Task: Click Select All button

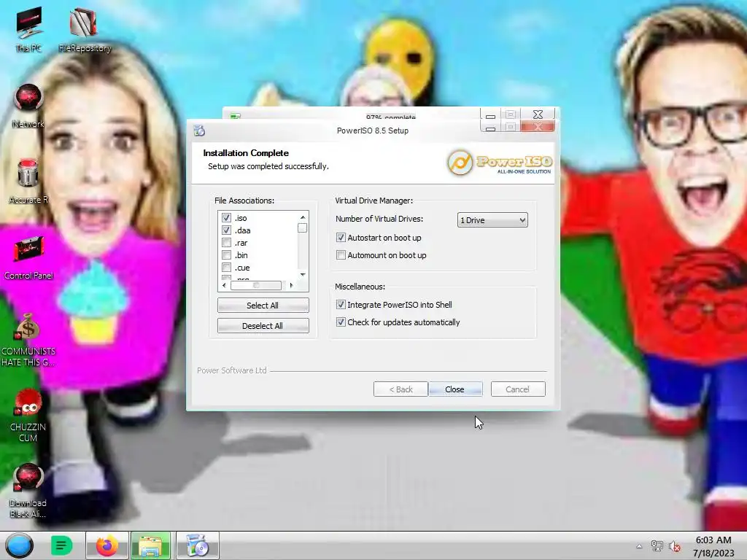Action: click(263, 306)
